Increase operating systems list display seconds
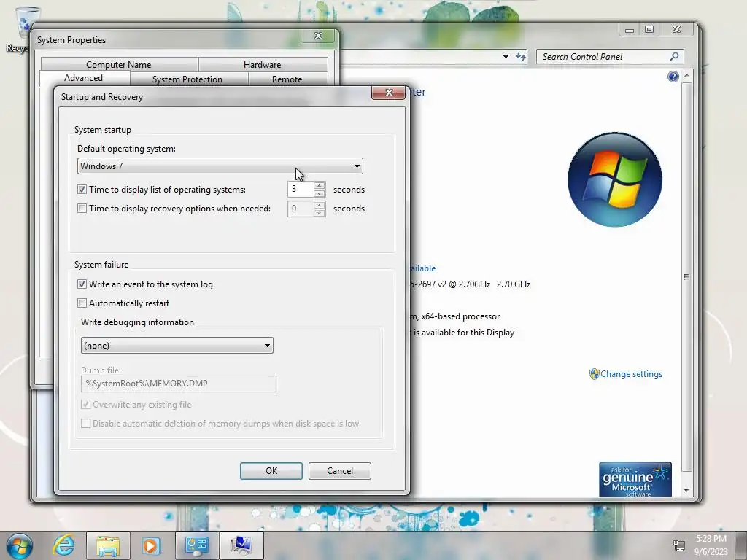The height and width of the screenshot is (560, 747). (320, 185)
